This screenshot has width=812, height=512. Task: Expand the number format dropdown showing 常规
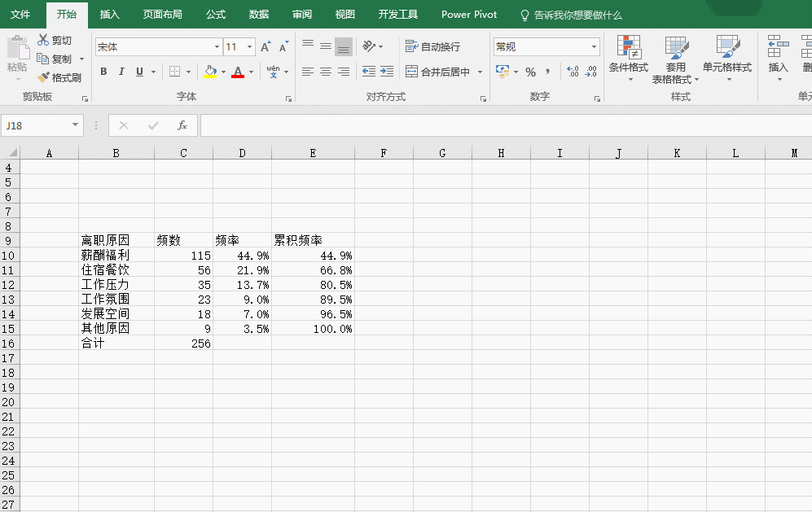coord(594,47)
